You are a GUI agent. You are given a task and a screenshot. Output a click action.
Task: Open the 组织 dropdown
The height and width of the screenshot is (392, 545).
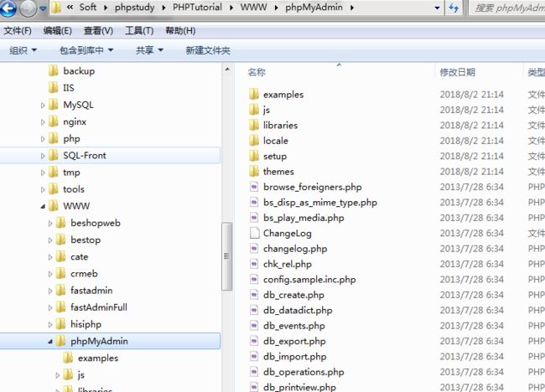click(x=23, y=50)
